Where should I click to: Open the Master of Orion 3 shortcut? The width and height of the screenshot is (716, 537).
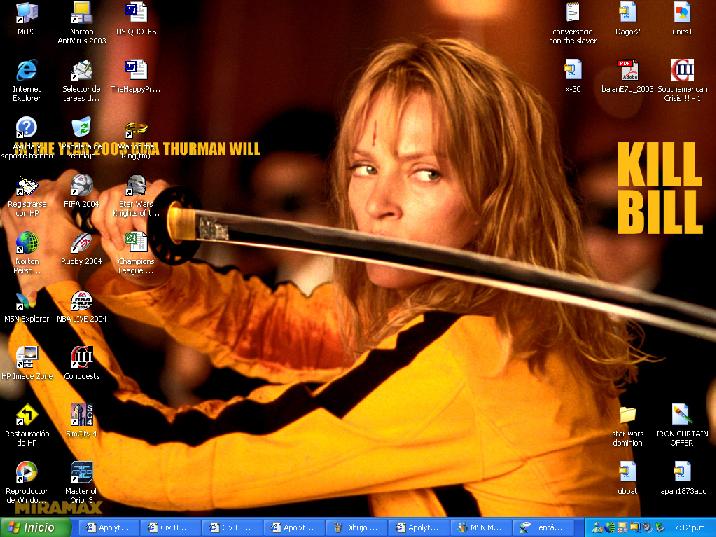[x=82, y=472]
